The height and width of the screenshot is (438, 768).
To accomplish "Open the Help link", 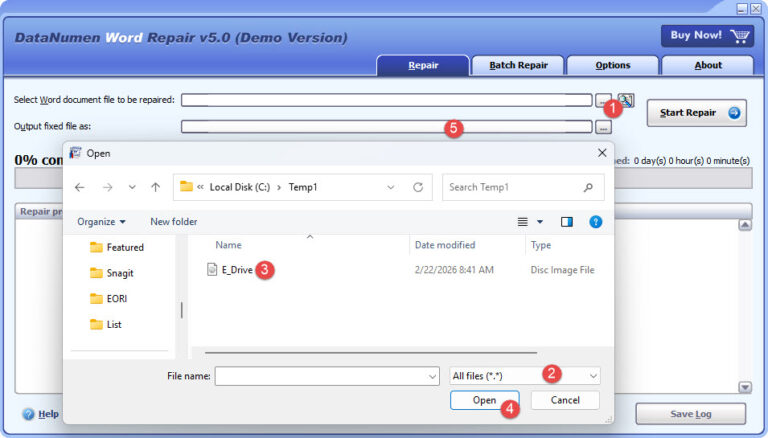I will pyautogui.click(x=48, y=414).
